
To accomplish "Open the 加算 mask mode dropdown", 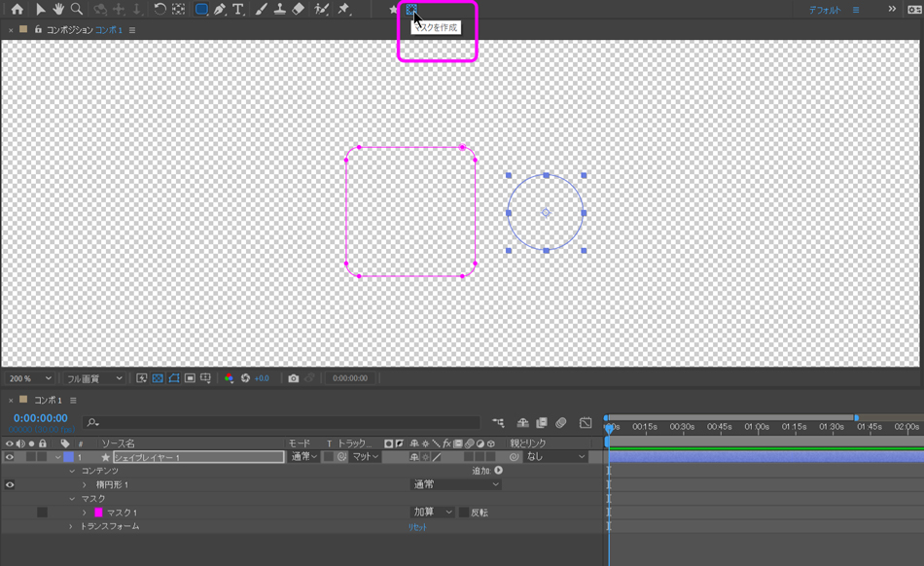I will 433,513.
